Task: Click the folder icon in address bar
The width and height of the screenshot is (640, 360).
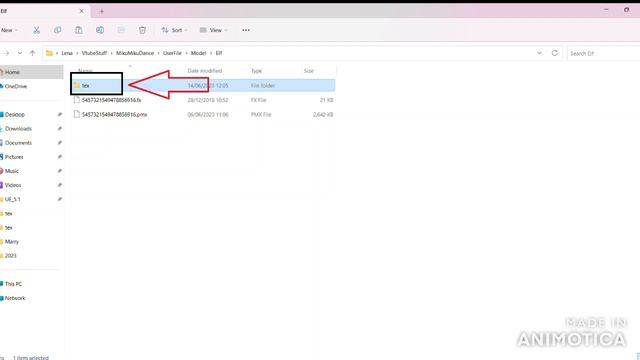Action: coord(49,53)
